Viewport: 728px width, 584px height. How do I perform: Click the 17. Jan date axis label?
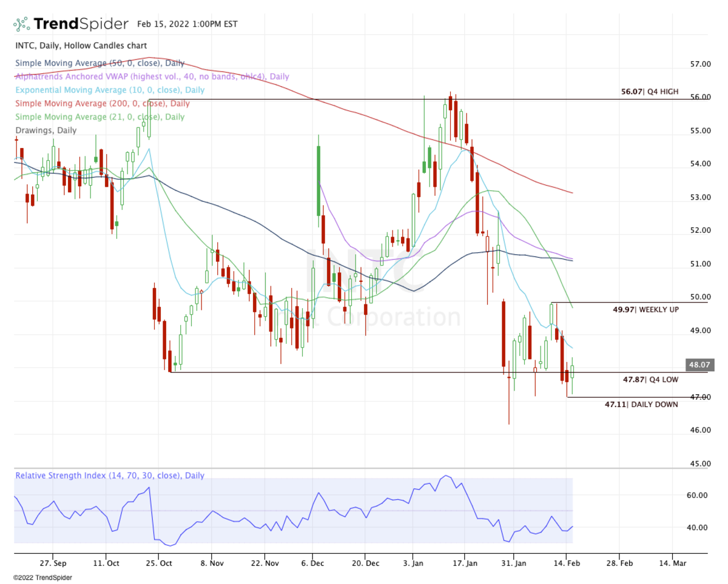click(x=465, y=563)
